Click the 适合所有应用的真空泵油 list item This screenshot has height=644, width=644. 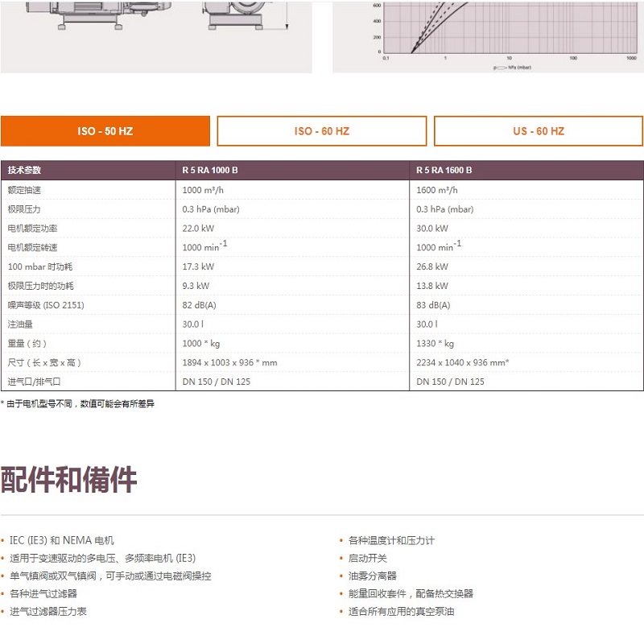click(401, 612)
